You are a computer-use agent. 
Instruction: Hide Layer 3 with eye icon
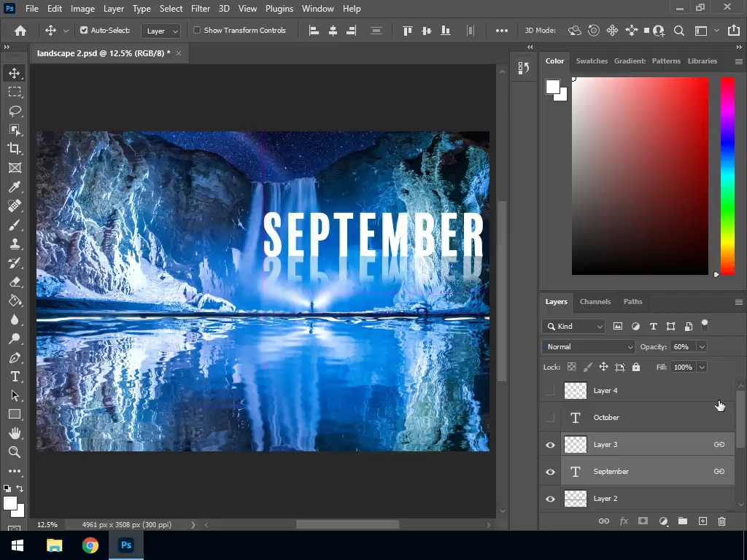click(550, 445)
